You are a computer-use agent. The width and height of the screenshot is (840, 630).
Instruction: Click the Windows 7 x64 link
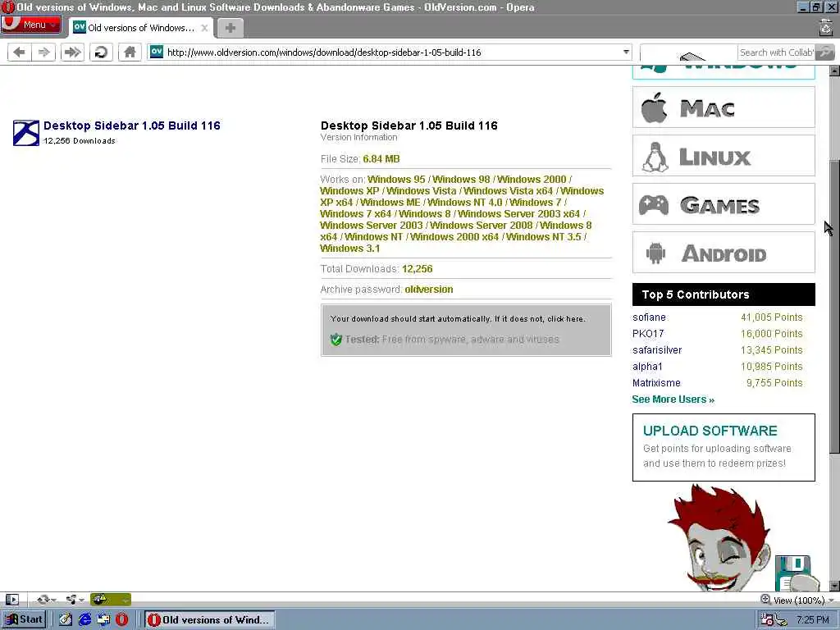(356, 214)
